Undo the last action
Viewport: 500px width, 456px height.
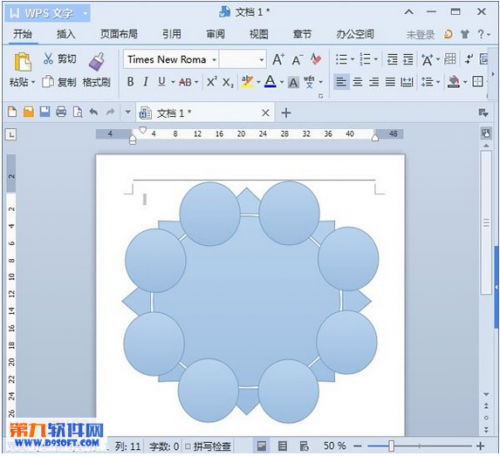point(94,112)
